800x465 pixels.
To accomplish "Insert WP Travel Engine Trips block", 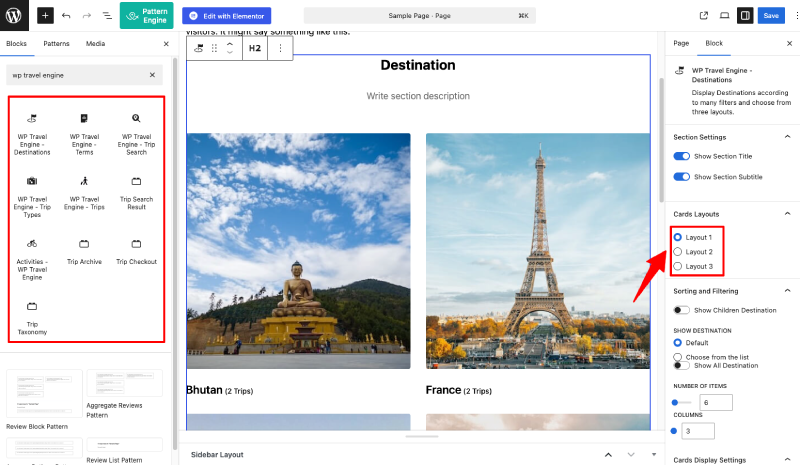I will click(x=84, y=194).
